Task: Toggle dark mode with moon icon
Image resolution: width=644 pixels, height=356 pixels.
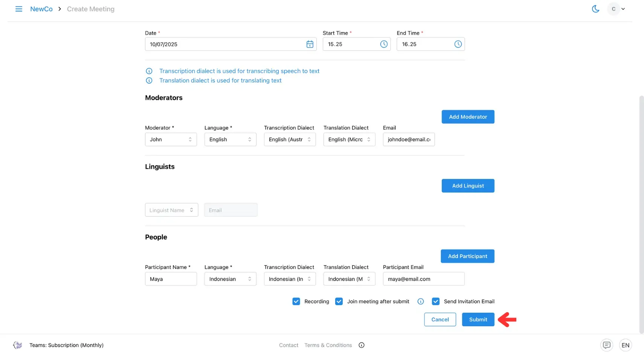Action: tap(595, 9)
